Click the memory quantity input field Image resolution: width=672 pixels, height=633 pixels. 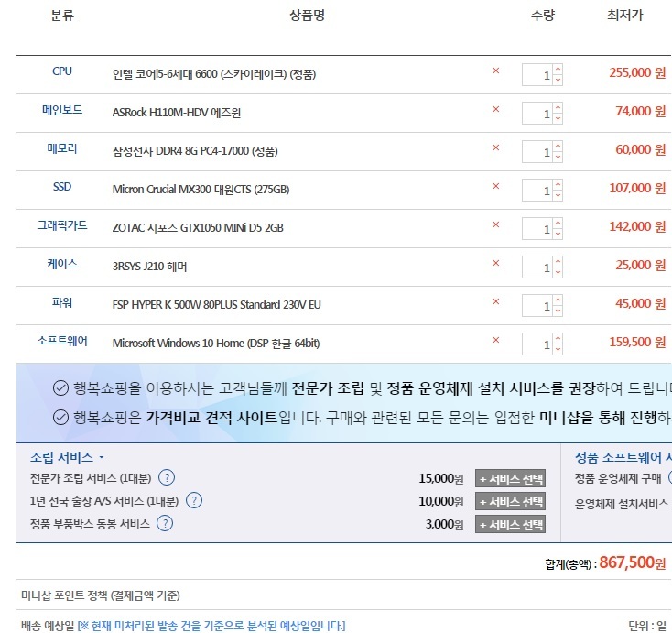(x=537, y=152)
